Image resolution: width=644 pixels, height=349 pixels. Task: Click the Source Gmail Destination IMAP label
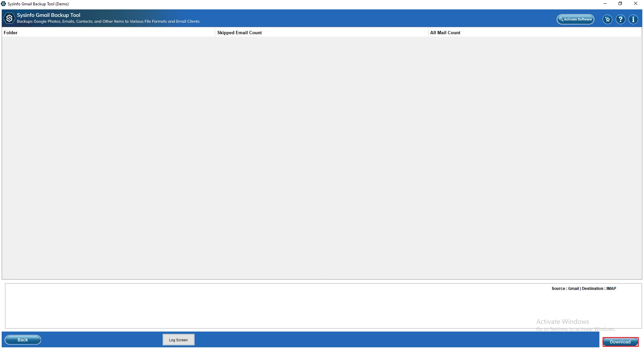(x=584, y=289)
